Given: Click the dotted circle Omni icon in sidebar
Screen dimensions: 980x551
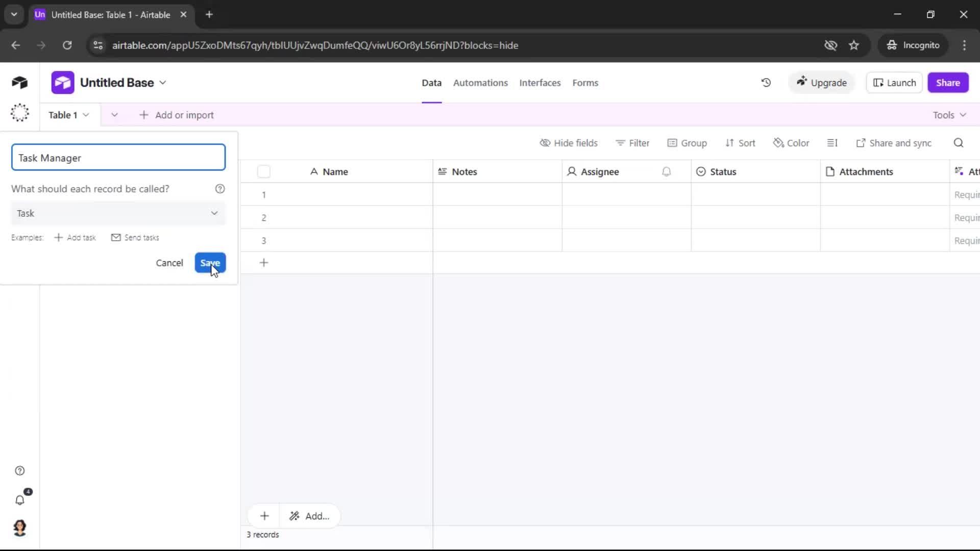Looking at the screenshot, I should (x=19, y=113).
